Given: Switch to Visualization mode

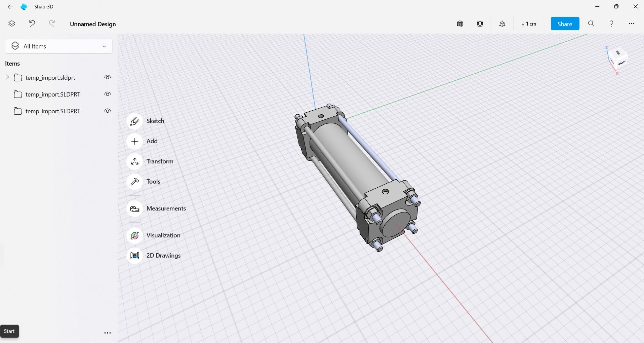Looking at the screenshot, I should [135, 236].
